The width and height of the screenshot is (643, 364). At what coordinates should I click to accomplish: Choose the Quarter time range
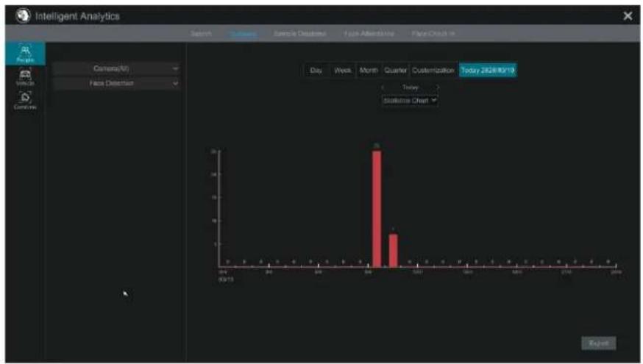point(396,71)
